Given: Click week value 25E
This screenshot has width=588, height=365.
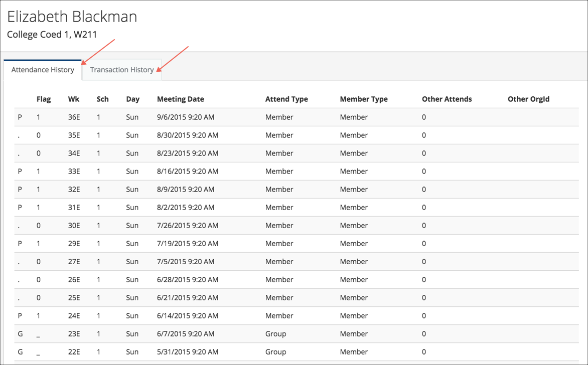Looking at the screenshot, I should pos(74,297).
